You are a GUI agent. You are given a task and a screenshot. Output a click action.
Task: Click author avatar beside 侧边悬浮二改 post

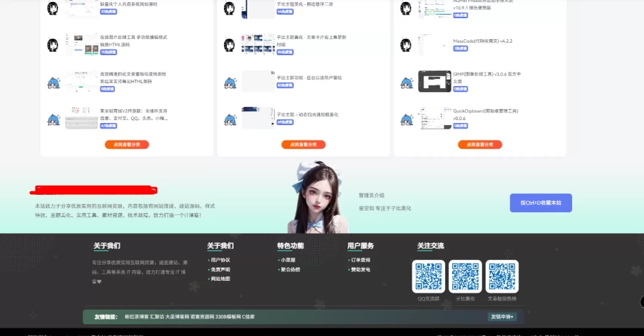pyautogui.click(x=229, y=8)
